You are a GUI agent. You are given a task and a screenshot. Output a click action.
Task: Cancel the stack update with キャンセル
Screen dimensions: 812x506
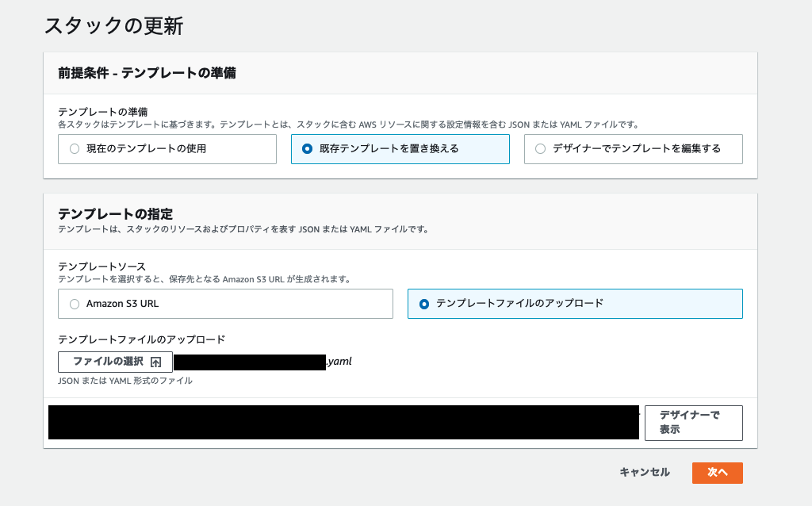(645, 473)
